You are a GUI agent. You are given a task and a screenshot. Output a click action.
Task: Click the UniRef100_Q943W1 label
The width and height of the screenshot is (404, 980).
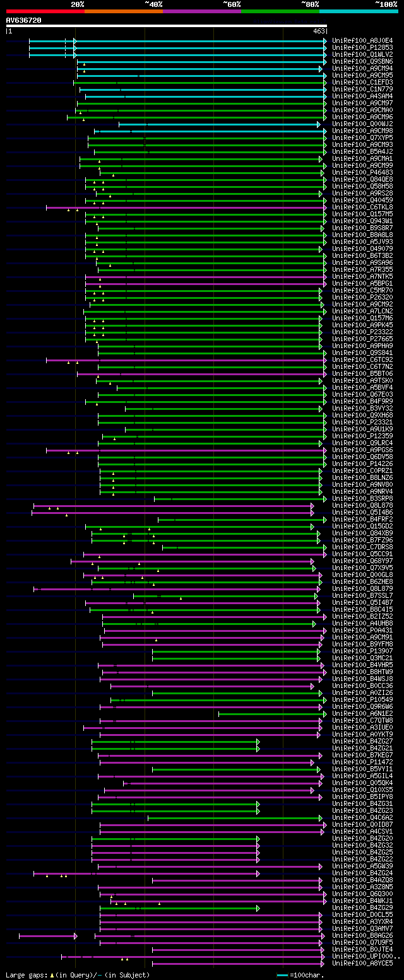(362, 221)
